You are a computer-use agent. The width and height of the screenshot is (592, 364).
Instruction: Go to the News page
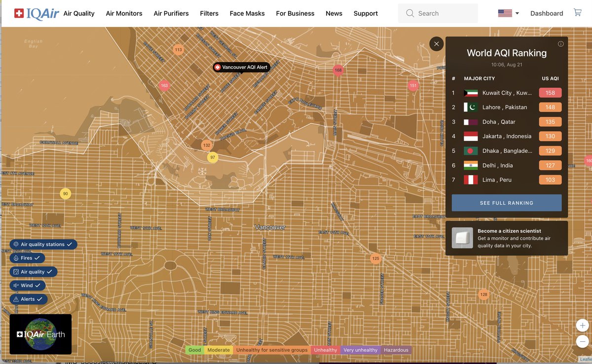pyautogui.click(x=334, y=13)
